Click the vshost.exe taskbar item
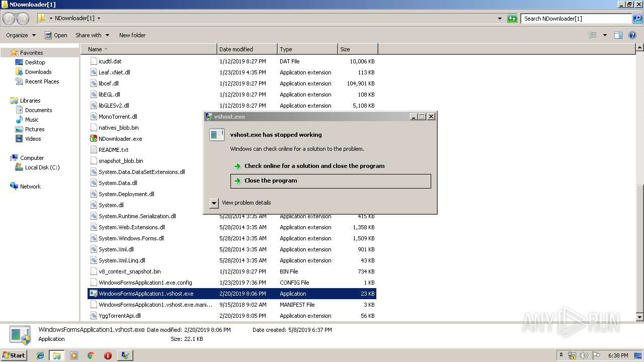The image size is (644, 362). 125,355
